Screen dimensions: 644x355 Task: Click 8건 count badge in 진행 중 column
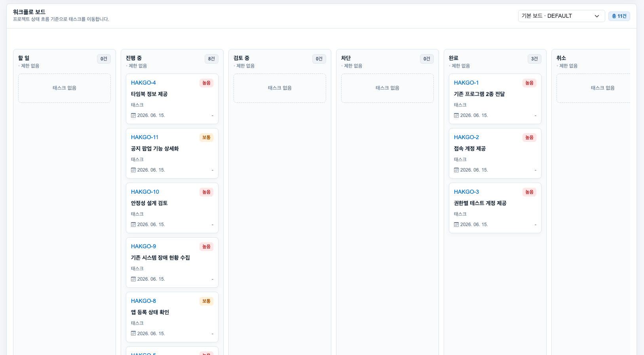(x=211, y=59)
